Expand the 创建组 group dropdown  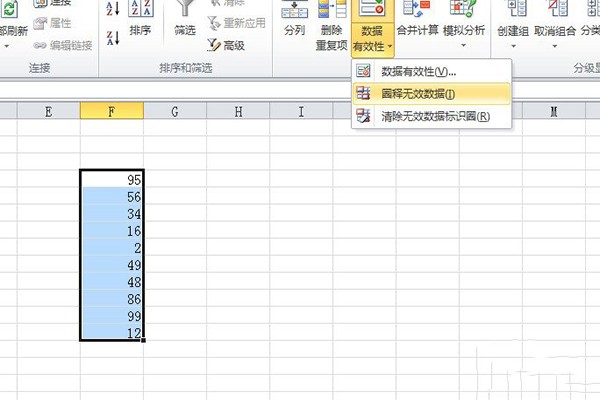[513, 46]
